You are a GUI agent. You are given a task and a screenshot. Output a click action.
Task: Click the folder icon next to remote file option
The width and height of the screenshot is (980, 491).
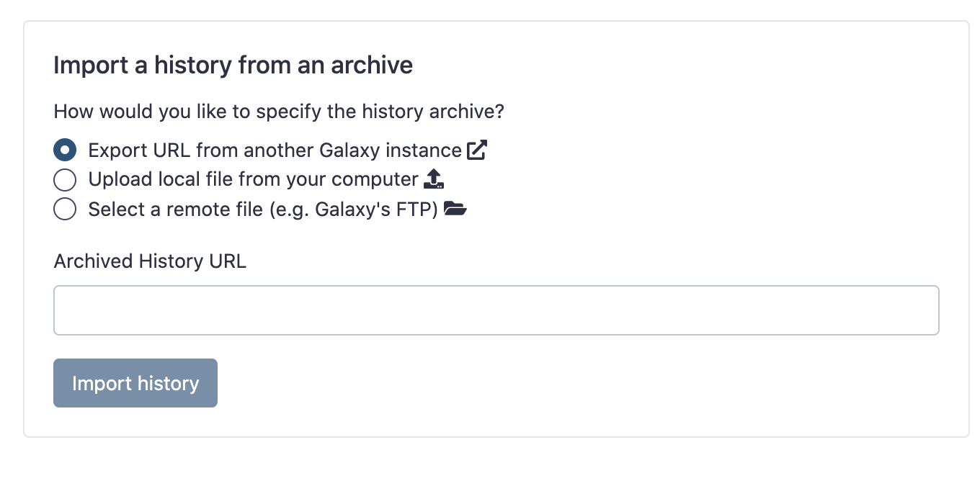click(456, 209)
